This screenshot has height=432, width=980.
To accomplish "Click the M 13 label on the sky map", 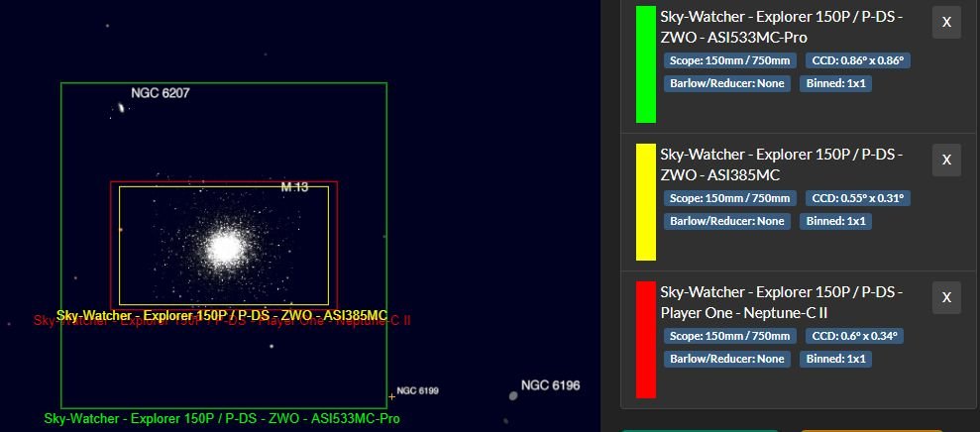I will coord(294,187).
